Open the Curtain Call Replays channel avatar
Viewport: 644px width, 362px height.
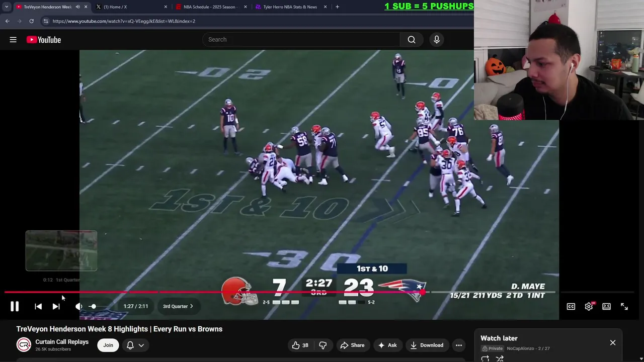pos(24,345)
